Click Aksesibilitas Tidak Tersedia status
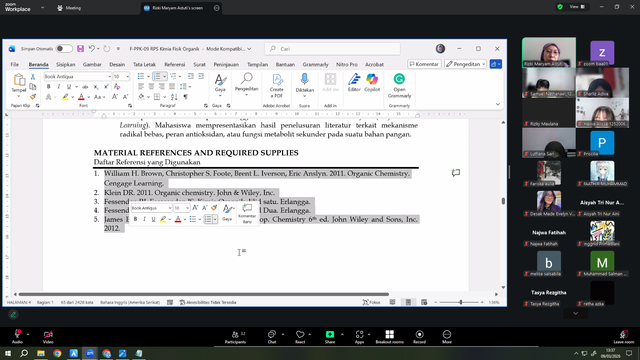This screenshot has height=360, width=640. pyautogui.click(x=208, y=302)
